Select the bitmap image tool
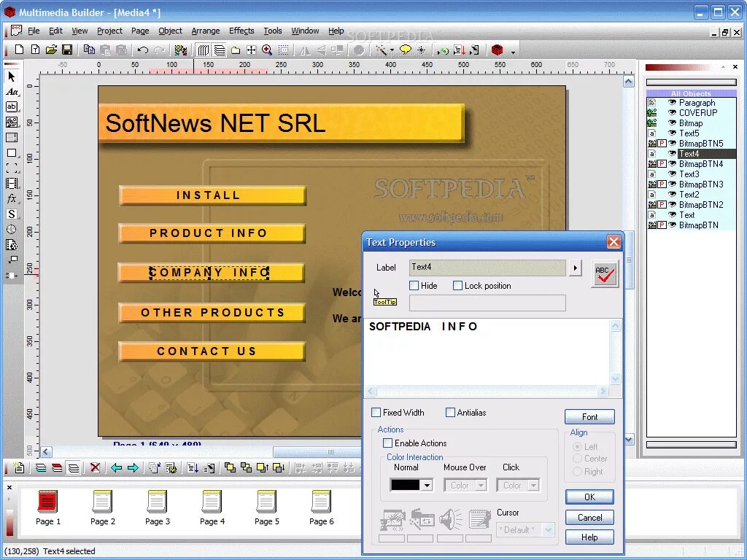747x560 pixels. point(12,122)
